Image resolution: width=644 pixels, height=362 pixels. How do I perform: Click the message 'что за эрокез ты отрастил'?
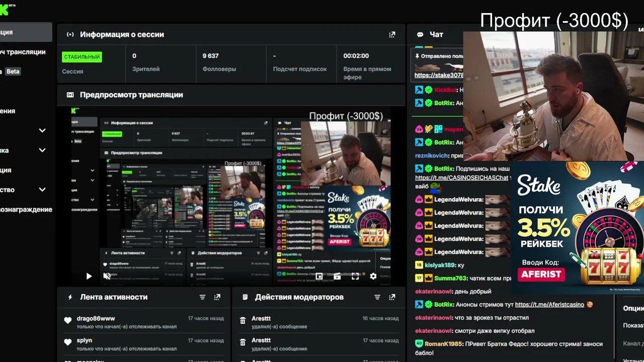(x=492, y=317)
